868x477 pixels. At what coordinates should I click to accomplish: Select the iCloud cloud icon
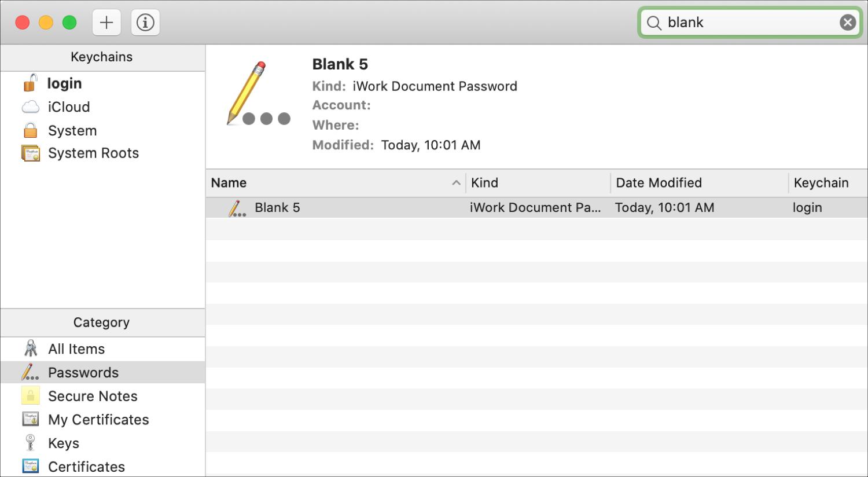[31, 107]
